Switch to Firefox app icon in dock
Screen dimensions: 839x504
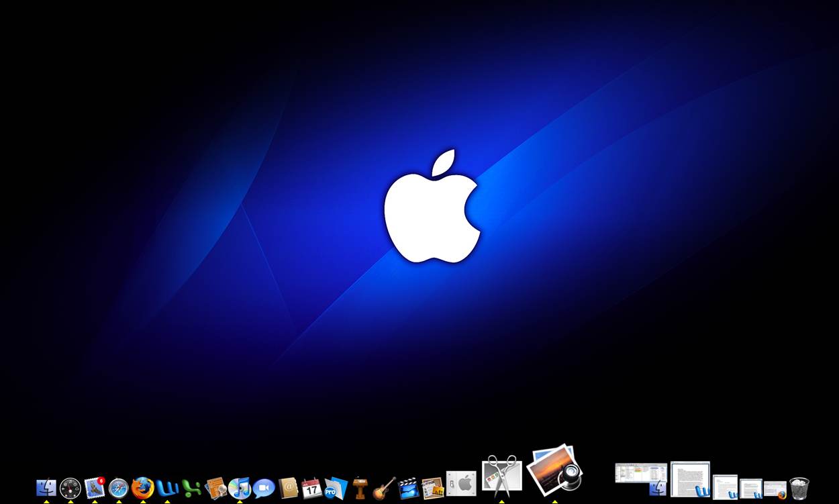pos(143,488)
